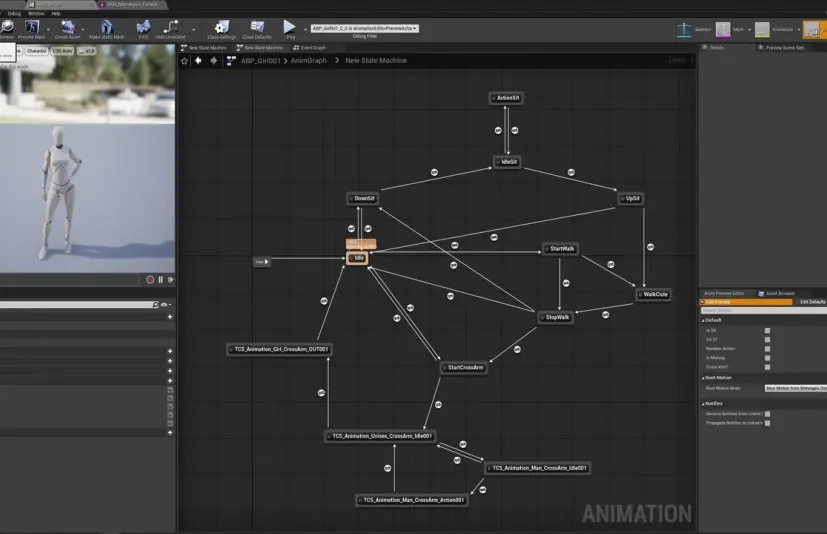Click the LOD Auto viewport button
The image size is (827, 534).
tap(62, 51)
